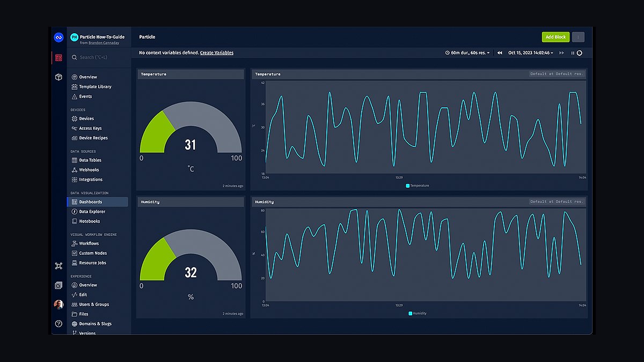Click the search input field
Screen dimensions: 644x362
pyautogui.click(x=98, y=57)
